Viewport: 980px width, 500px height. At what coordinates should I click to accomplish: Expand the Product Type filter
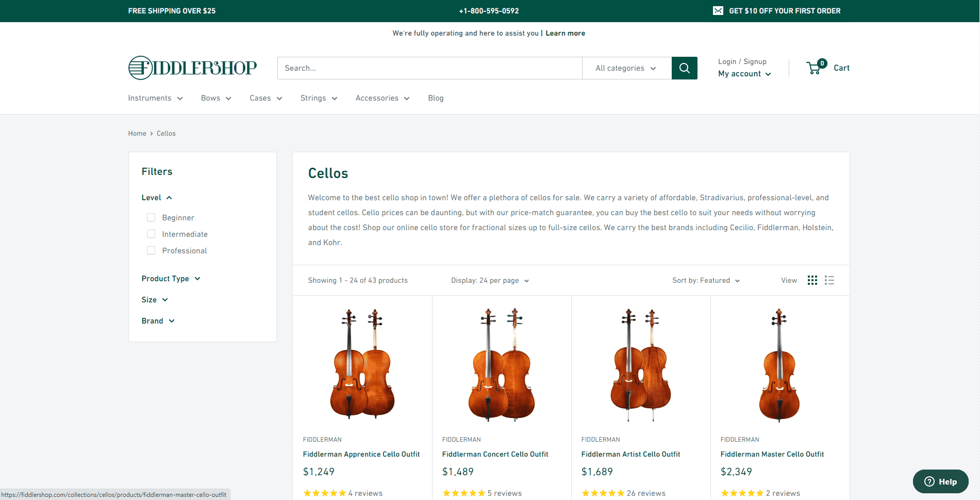coord(171,279)
